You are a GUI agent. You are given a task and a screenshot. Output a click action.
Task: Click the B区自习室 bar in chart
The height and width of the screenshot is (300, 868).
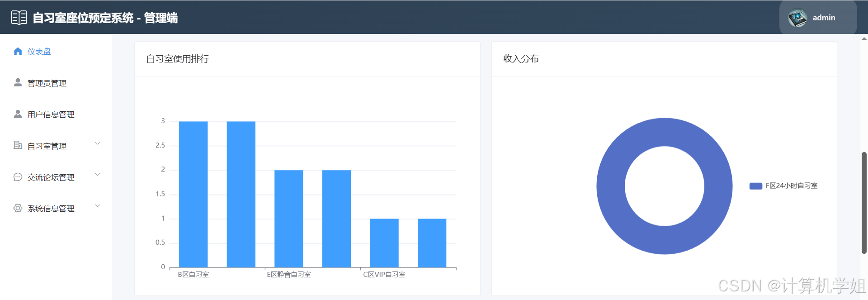pyautogui.click(x=193, y=194)
